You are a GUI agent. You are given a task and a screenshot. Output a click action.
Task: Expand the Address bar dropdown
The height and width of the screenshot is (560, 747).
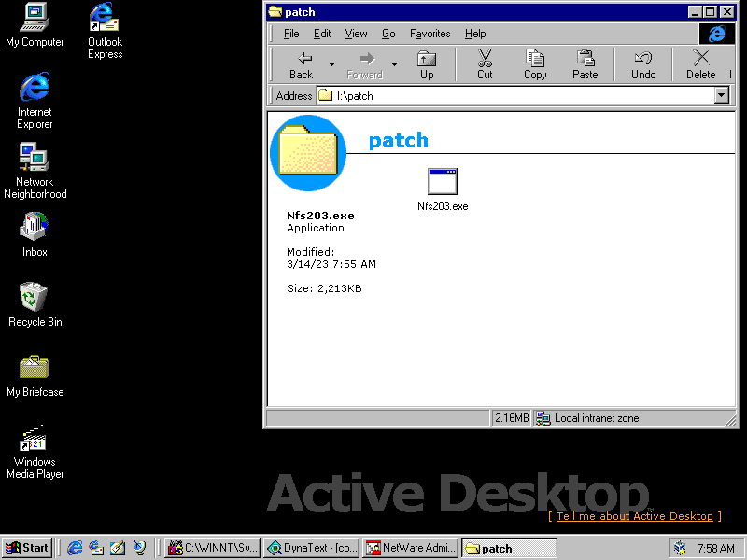[x=722, y=95]
